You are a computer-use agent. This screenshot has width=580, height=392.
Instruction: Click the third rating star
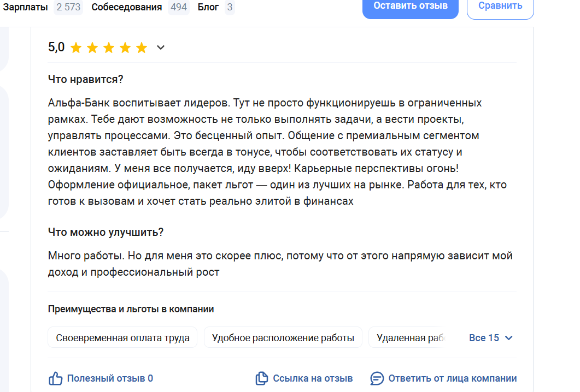[x=109, y=48]
